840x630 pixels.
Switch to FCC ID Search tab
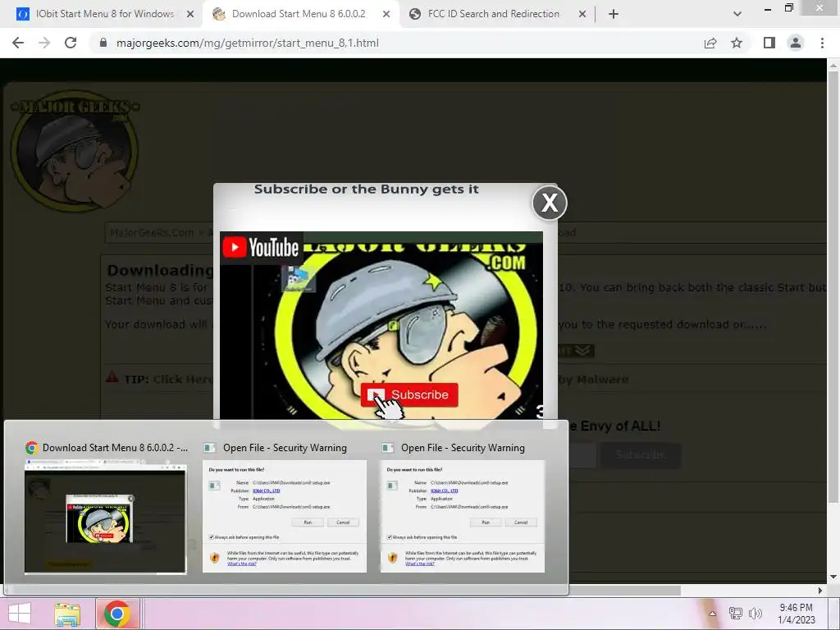tap(493, 14)
